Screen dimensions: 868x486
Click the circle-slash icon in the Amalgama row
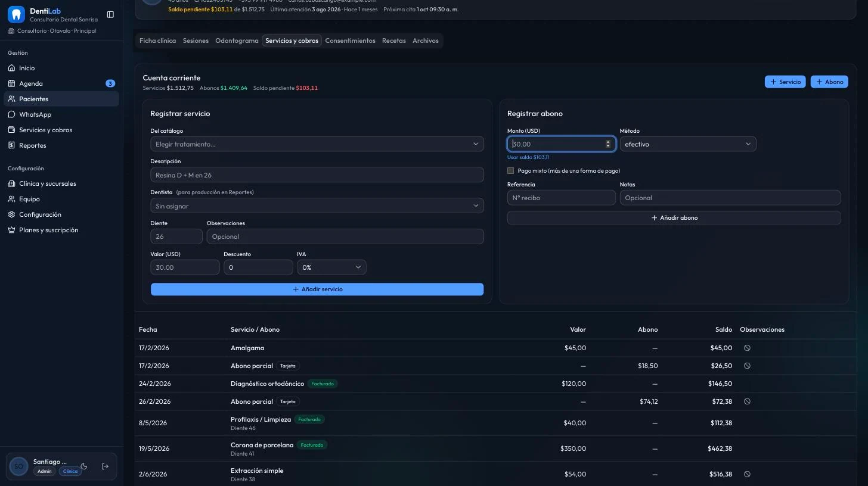point(747,348)
